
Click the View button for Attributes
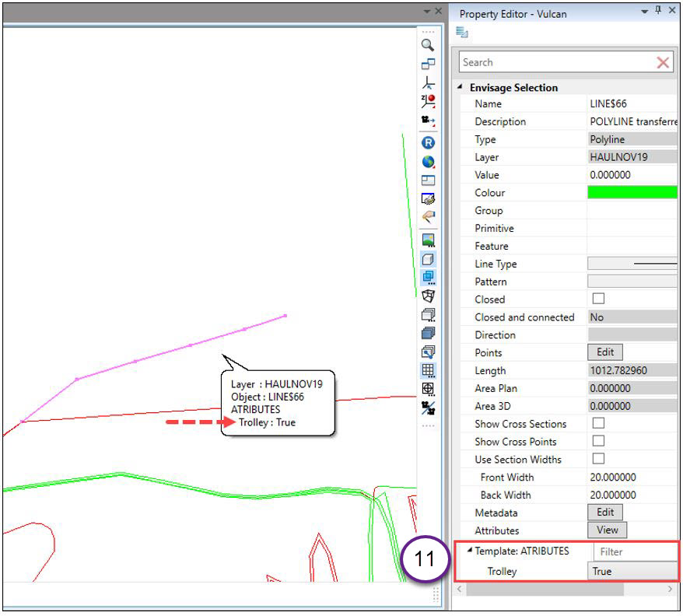607,530
